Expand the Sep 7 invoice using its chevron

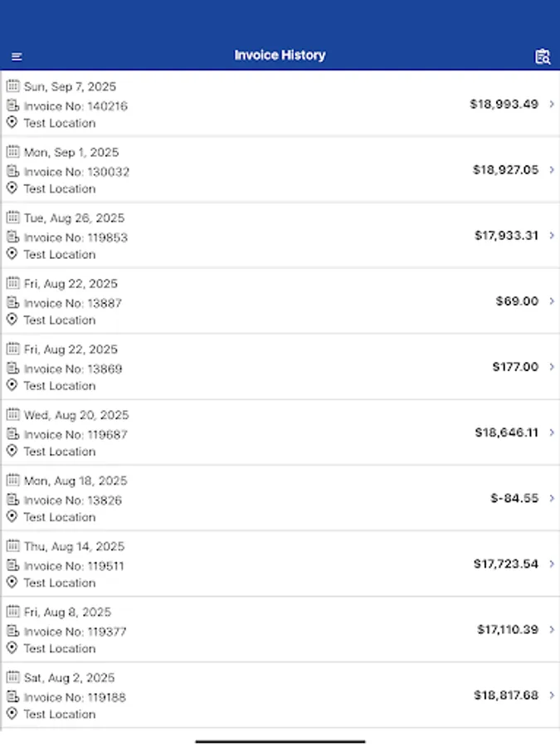[x=551, y=105]
